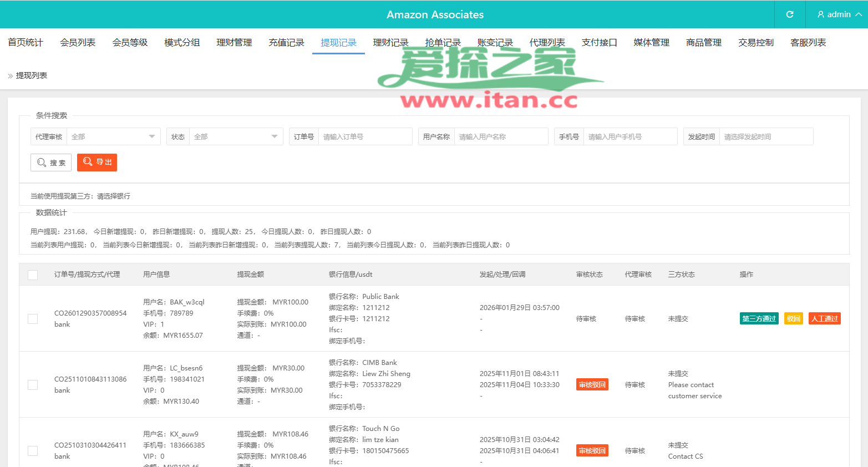
Task: Expand the 状态 filter dropdown
Action: tap(236, 136)
